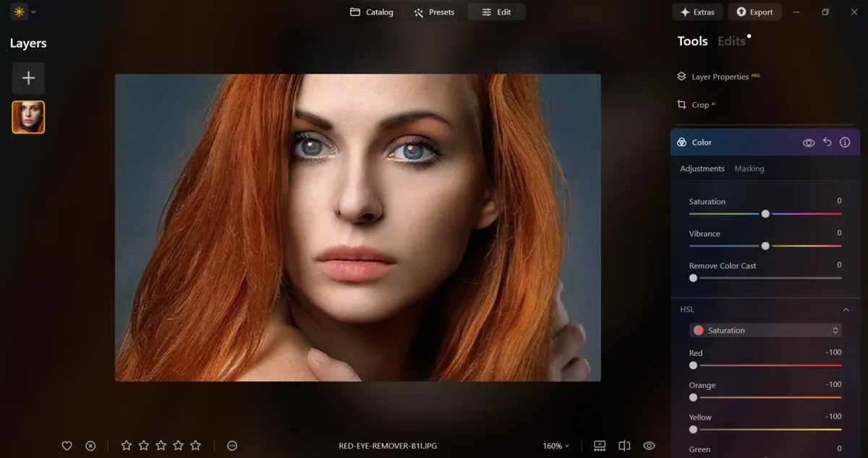Open the before/after compare view
This screenshot has width=868, height=458.
(624, 446)
